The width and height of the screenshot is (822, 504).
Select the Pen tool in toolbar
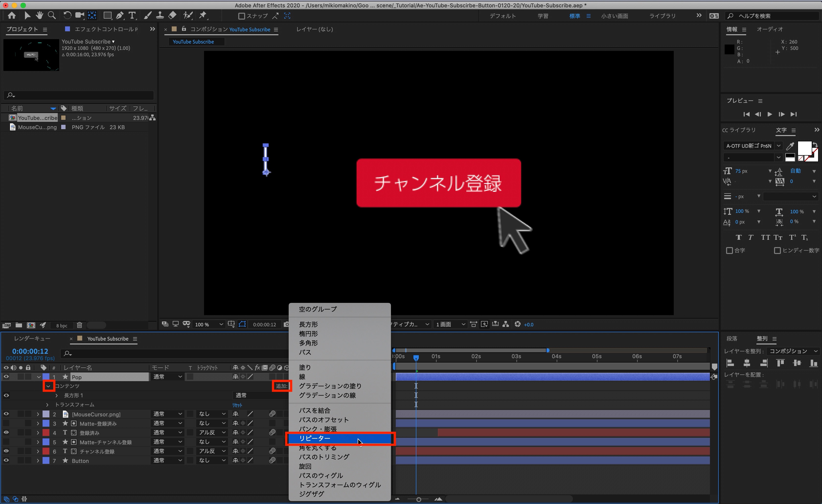click(120, 15)
